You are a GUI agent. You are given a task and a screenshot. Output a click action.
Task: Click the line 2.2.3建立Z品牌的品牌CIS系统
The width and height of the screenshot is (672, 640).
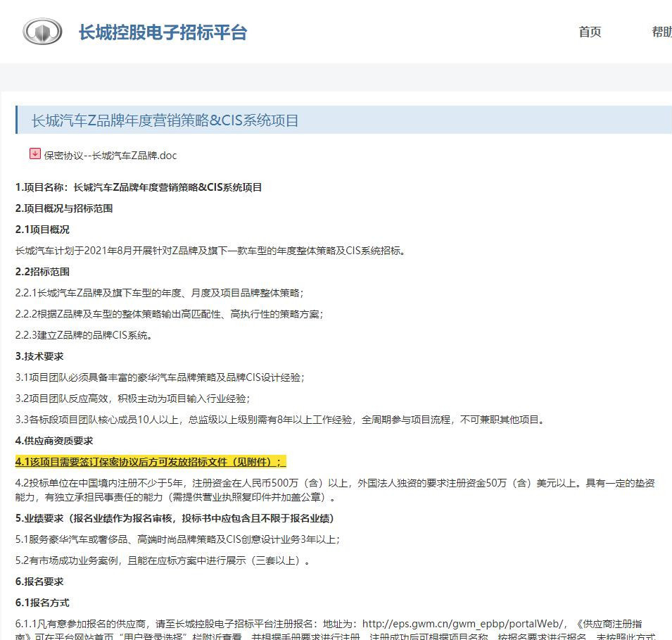(84, 335)
